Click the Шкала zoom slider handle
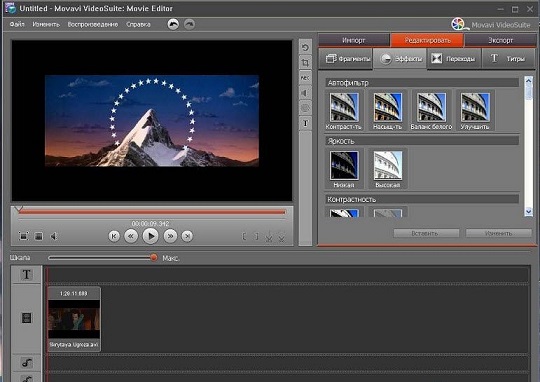Image resolution: width=540 pixels, height=382 pixels. tap(154, 257)
